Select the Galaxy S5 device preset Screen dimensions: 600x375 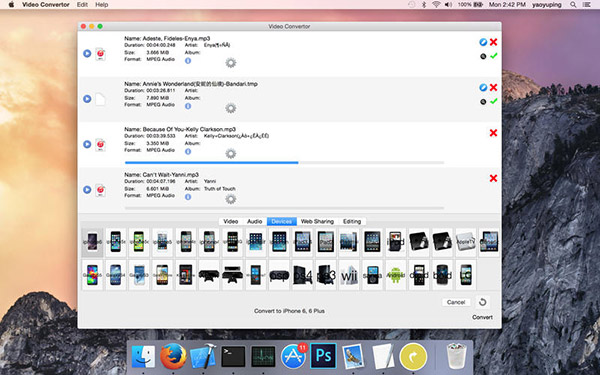[x=92, y=275]
